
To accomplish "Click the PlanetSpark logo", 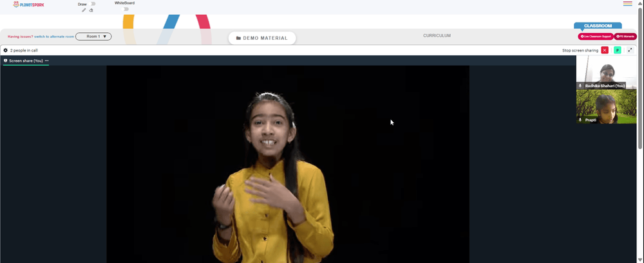I will 28,5.
